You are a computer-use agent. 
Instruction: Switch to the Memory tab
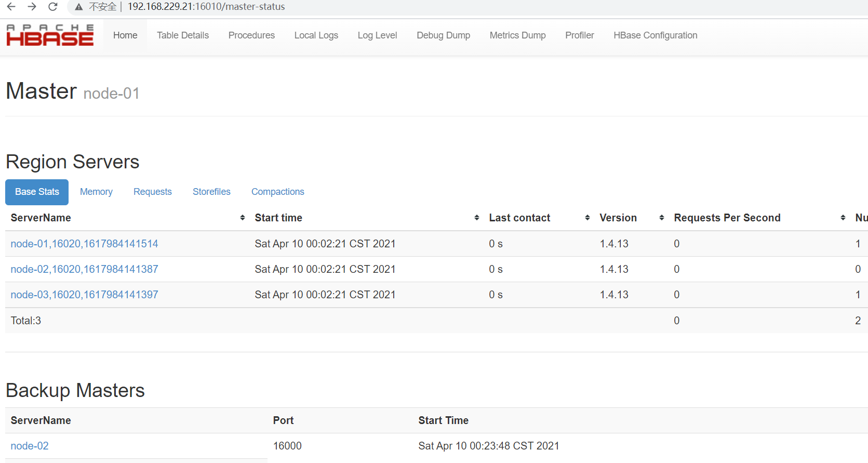pos(96,192)
